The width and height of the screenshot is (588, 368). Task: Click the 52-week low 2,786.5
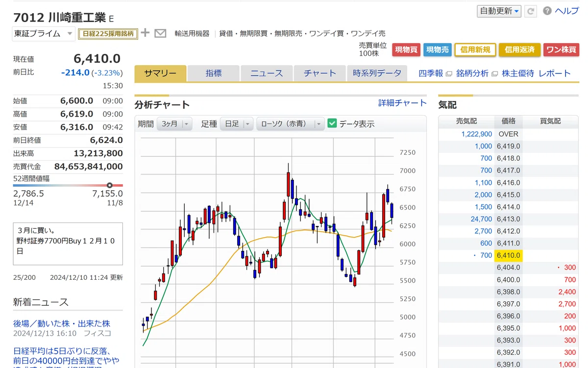tap(28, 194)
